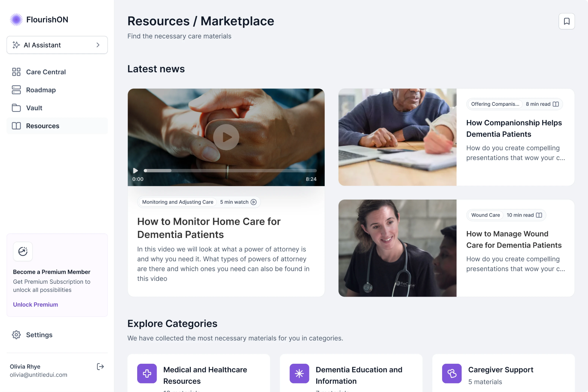The width and height of the screenshot is (588, 392).
Task: Open the Caregiver Support hearts icon
Action: pos(452,373)
